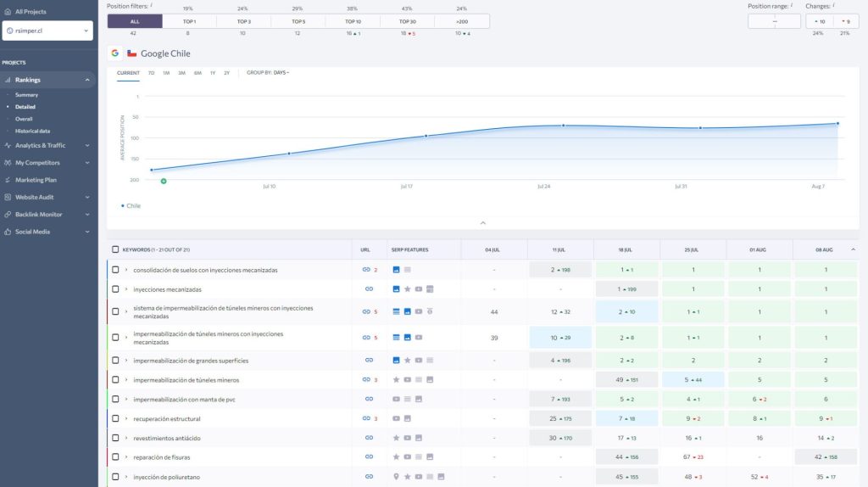
Task: Click star SERP icon for revestimientos antiácido
Action: click(x=396, y=438)
